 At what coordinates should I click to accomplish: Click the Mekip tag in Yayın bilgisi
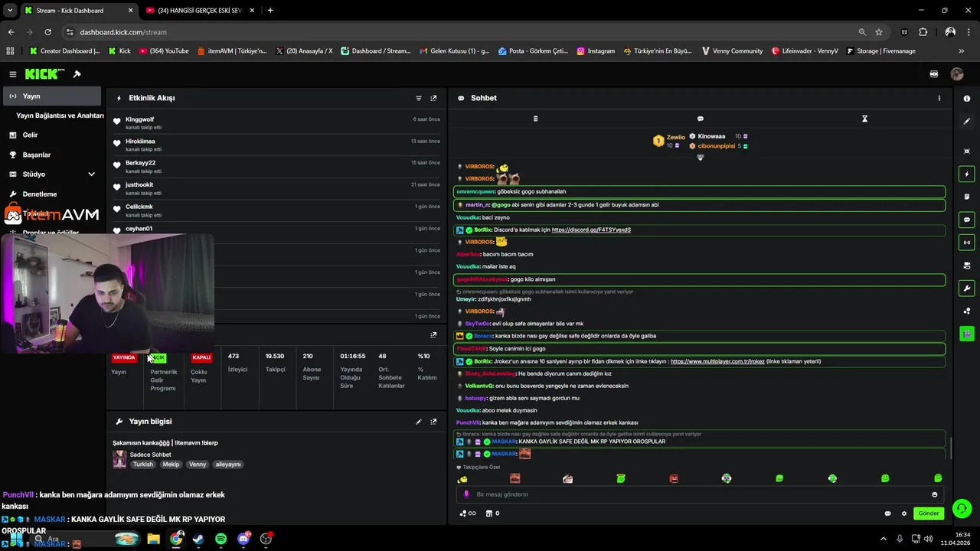coord(171,465)
